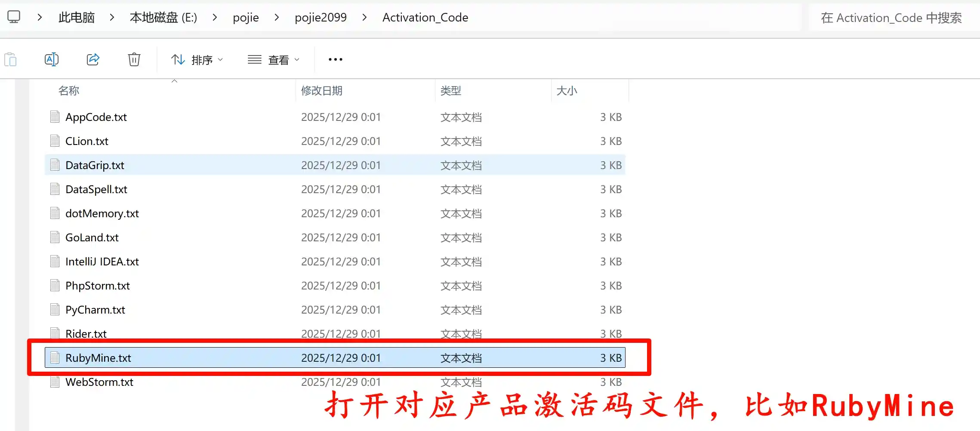980x431 pixels.
Task: Click the AppCode.txt file icon
Action: click(x=55, y=117)
